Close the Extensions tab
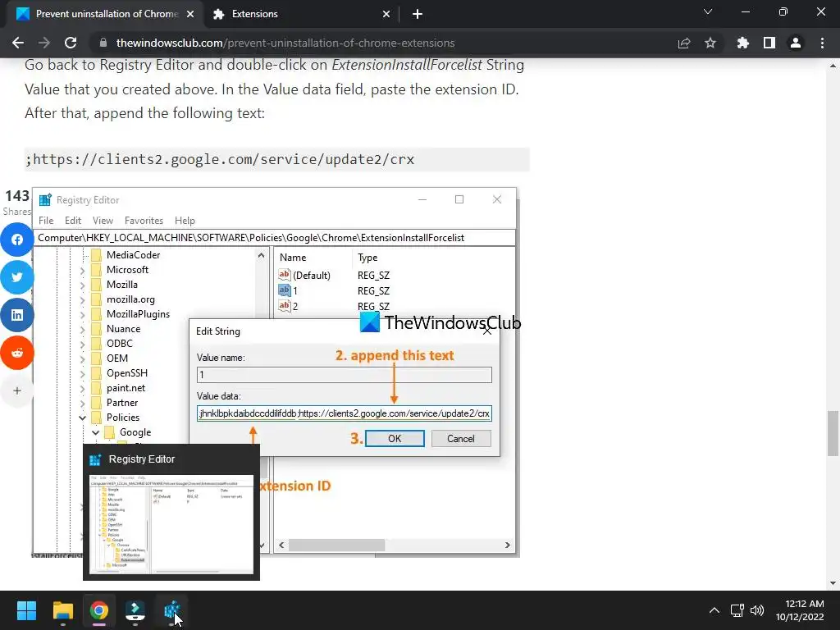The height and width of the screenshot is (630, 840). click(386, 15)
